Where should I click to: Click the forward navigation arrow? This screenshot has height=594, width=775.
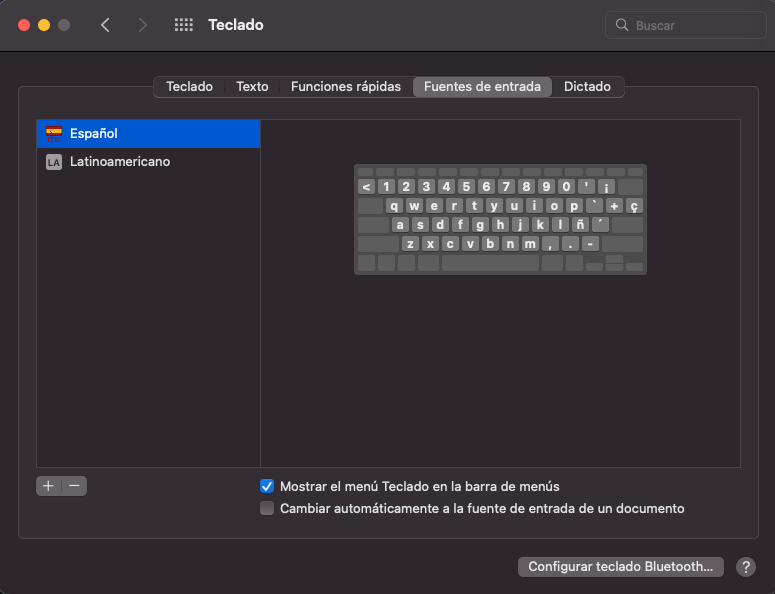(142, 25)
